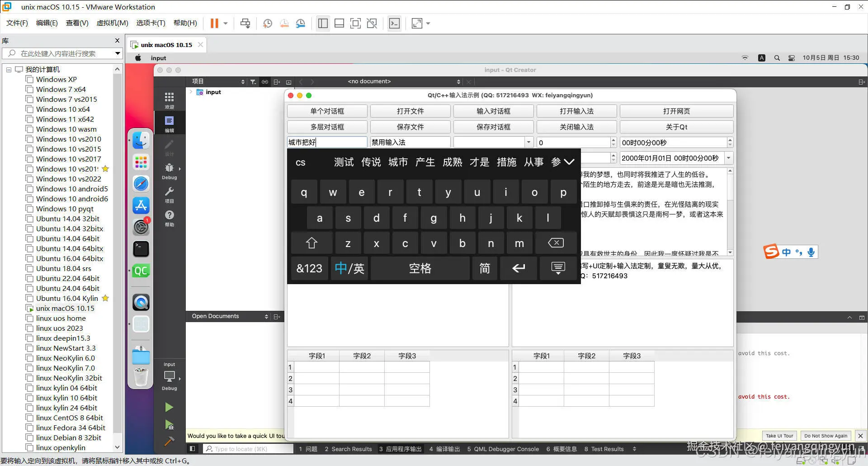Image resolution: width=868 pixels, height=466 pixels.
Task: Open the 4 编译输出 output tab
Action: tap(444, 449)
